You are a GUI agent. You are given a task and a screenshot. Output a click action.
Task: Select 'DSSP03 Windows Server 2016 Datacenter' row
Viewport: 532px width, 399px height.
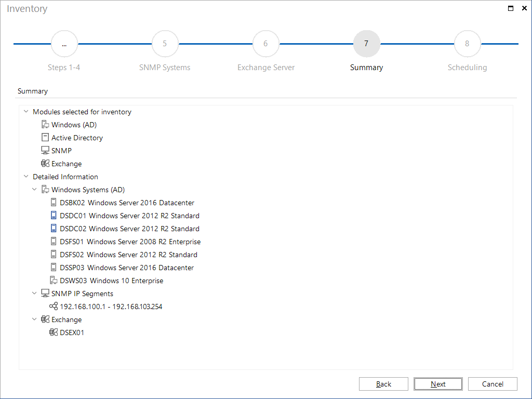[127, 268]
